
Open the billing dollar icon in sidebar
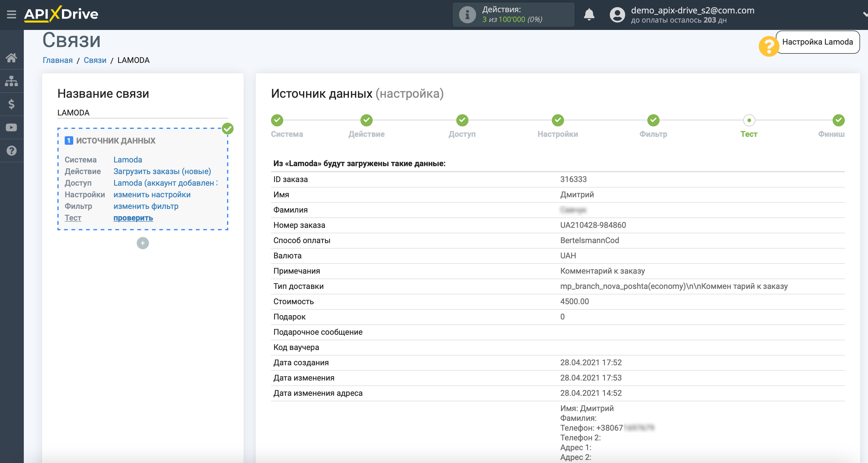(12, 104)
